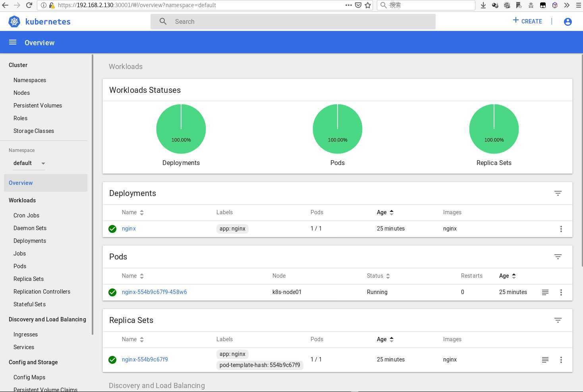The height and width of the screenshot is (392, 583).
Task: Click the search magnifier icon in dashboard
Action: point(163,21)
